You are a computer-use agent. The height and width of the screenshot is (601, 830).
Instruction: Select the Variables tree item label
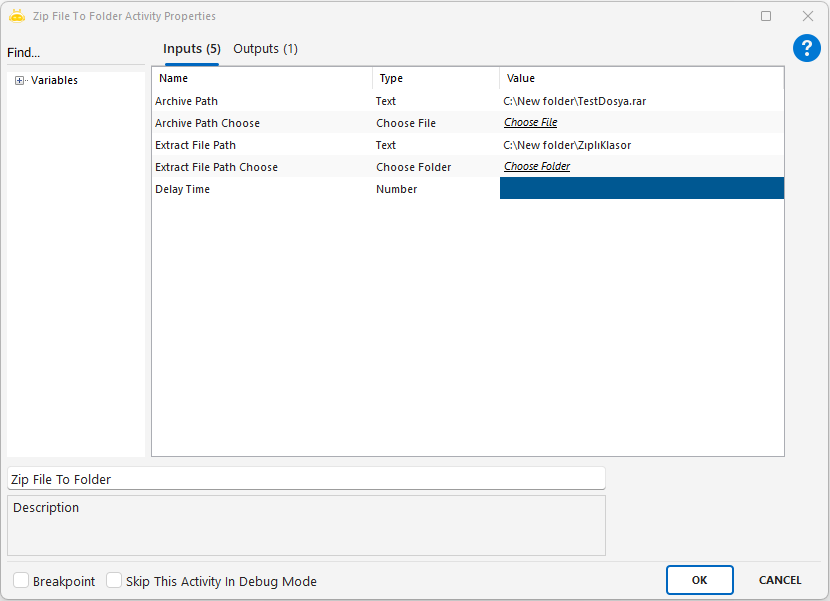[x=54, y=81]
